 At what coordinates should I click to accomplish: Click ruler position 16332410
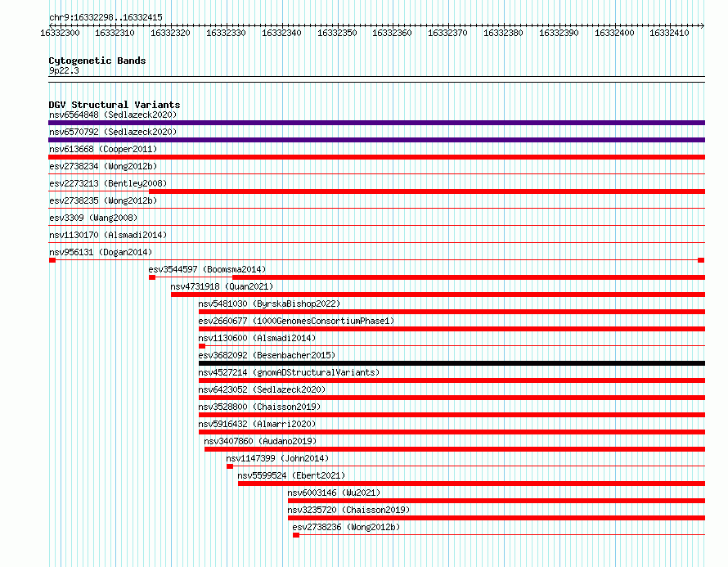pyautogui.click(x=669, y=33)
